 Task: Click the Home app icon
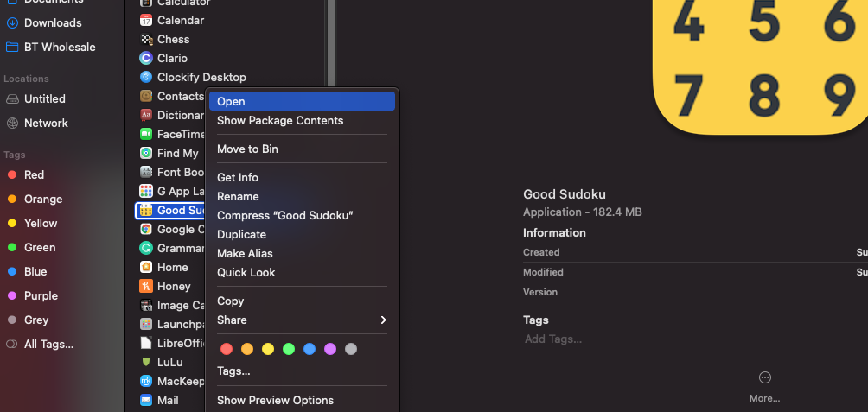[145, 267]
